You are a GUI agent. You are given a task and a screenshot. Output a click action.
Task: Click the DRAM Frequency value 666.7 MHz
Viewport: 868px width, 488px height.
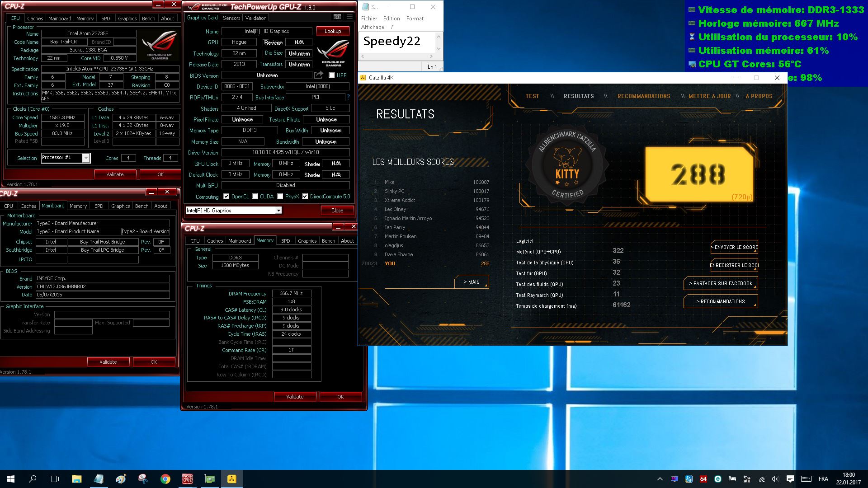click(x=291, y=294)
